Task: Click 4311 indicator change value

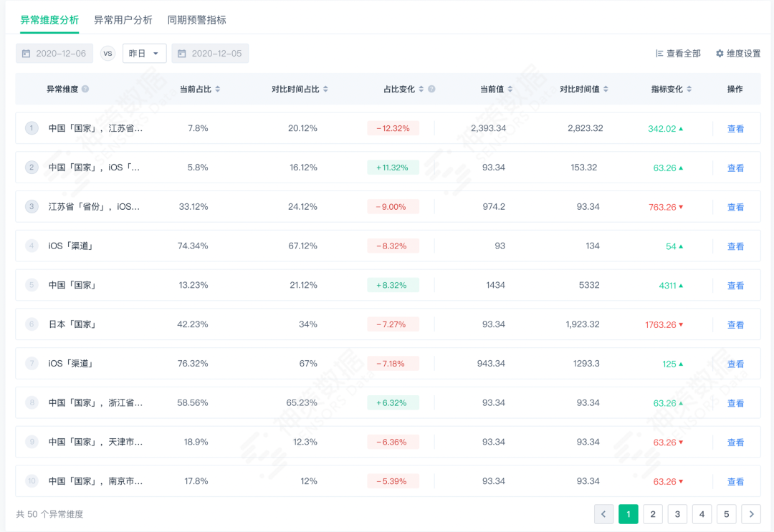Action: coord(667,286)
